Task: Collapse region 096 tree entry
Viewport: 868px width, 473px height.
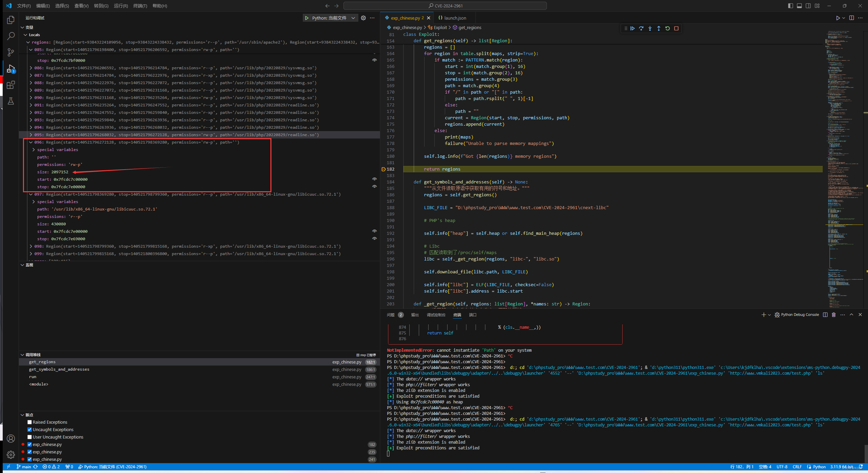Action: 31,142
